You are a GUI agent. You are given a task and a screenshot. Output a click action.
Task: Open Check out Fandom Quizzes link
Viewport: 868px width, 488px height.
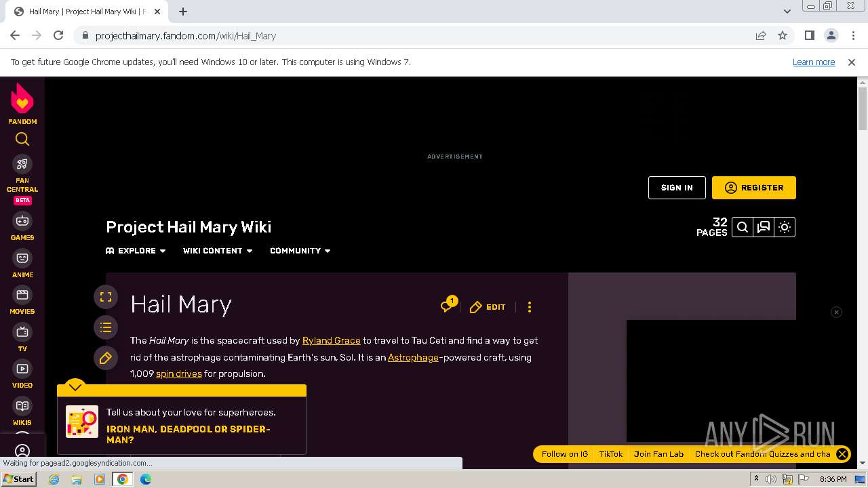(x=763, y=454)
